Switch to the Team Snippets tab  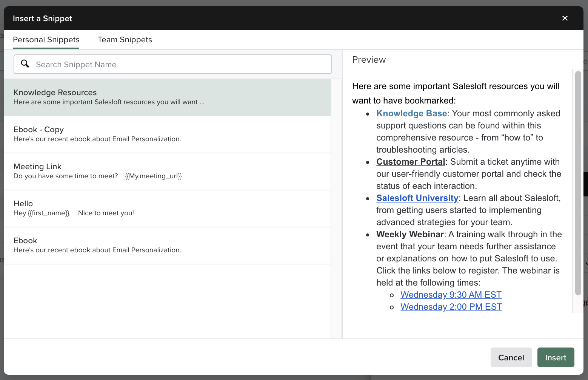click(125, 40)
